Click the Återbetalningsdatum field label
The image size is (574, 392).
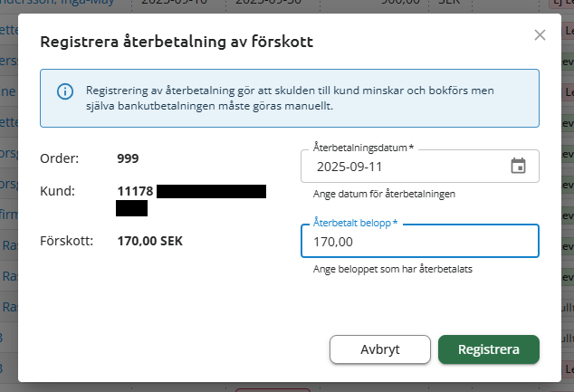(x=362, y=147)
